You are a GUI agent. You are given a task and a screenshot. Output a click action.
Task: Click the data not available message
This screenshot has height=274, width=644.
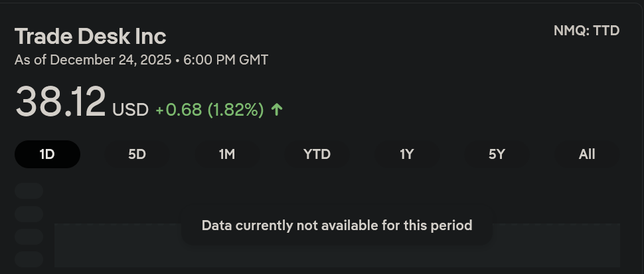[x=337, y=225]
